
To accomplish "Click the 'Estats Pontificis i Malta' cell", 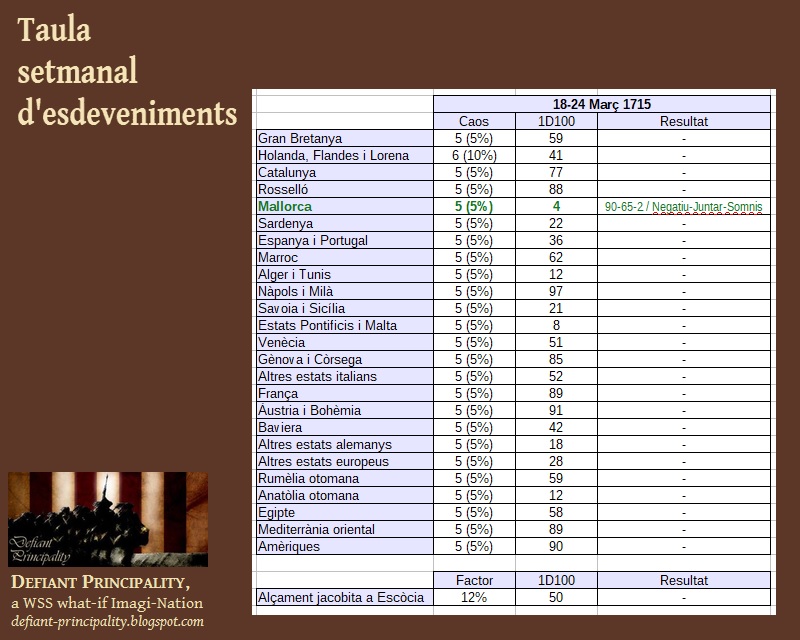I will 344,326.
